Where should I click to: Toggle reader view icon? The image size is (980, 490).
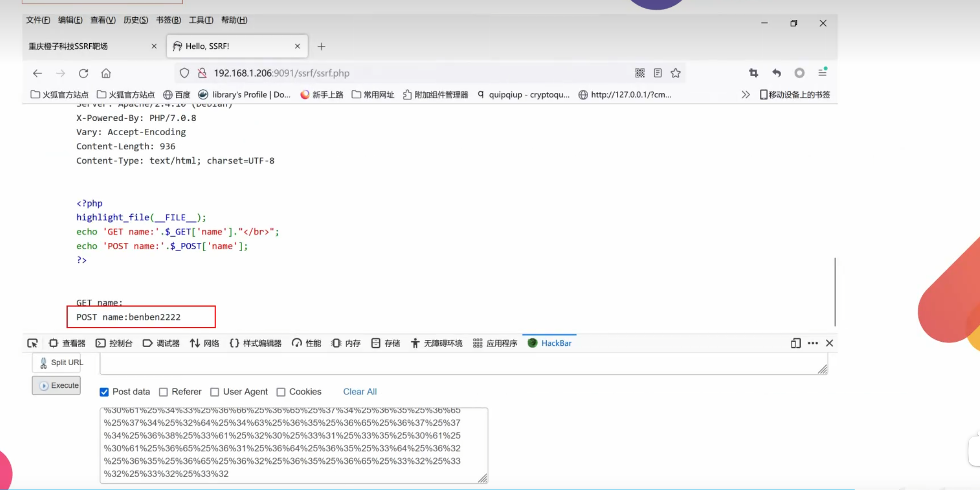tap(658, 73)
